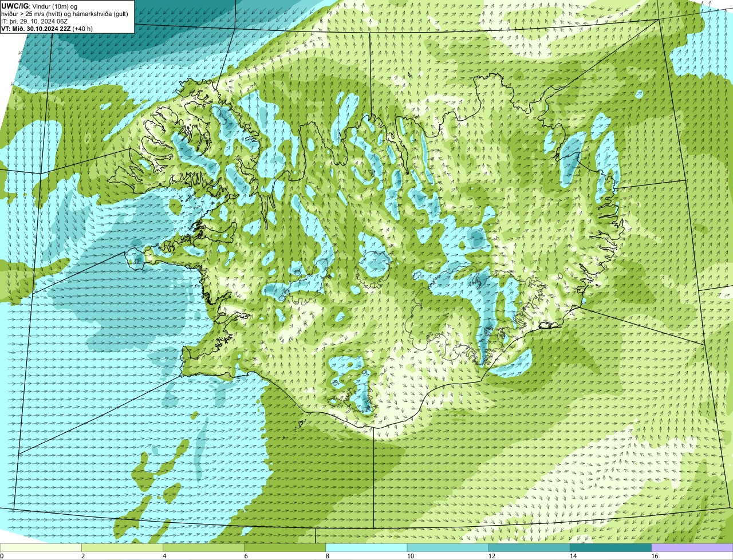Click the "IT: þri. 29. 10. 2024 06Z" line
The height and width of the screenshot is (560, 733).
point(34,21)
